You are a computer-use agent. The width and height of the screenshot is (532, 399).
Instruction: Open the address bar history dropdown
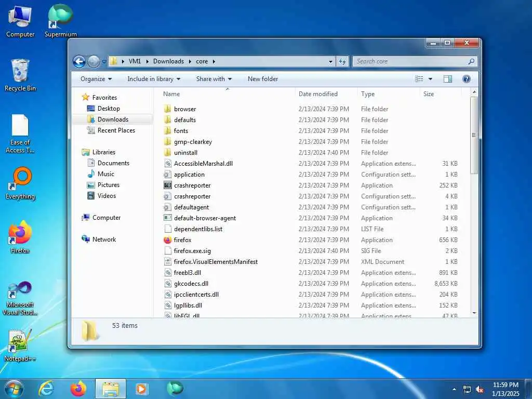[330, 62]
